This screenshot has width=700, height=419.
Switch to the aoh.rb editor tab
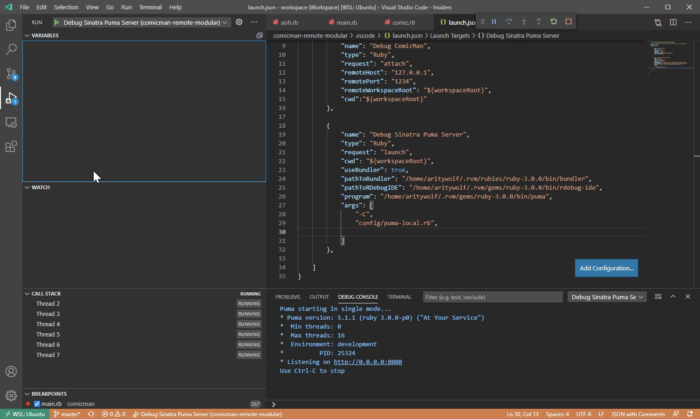point(289,22)
